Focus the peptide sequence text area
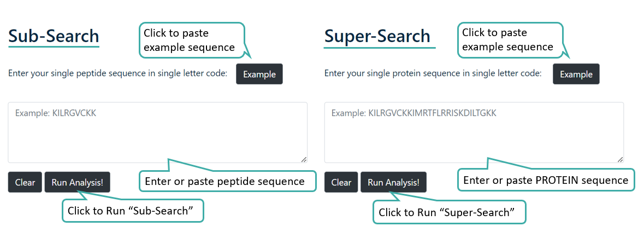The image size is (644, 232). [157, 132]
